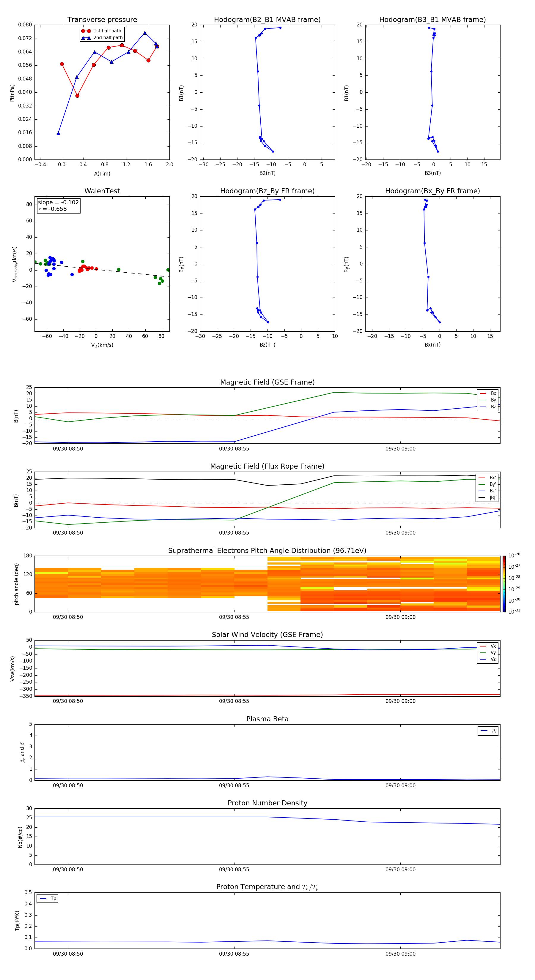Select the 'Proton Temperature and Te/Tp' title
535x980 pixels.
coord(267,887)
